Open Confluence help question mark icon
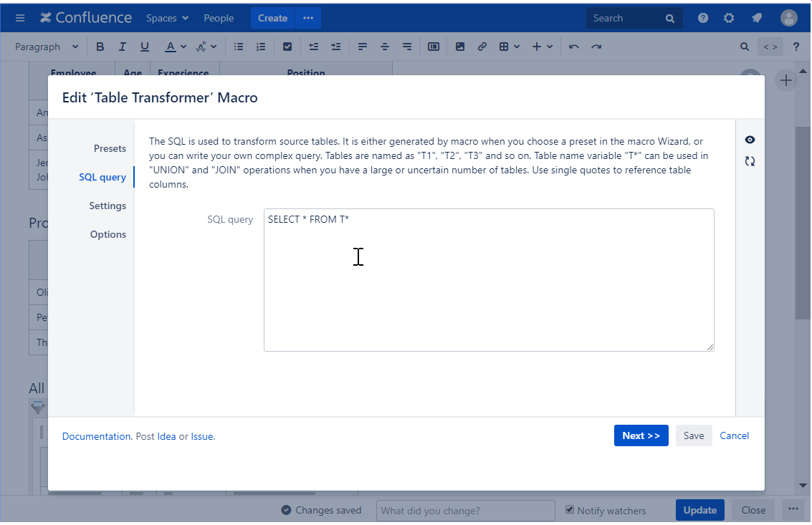The image size is (812, 525). pyautogui.click(x=703, y=18)
